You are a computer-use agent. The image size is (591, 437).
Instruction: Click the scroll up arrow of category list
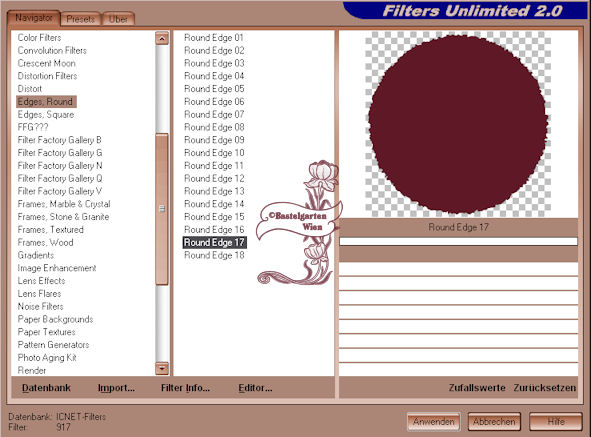(x=162, y=38)
